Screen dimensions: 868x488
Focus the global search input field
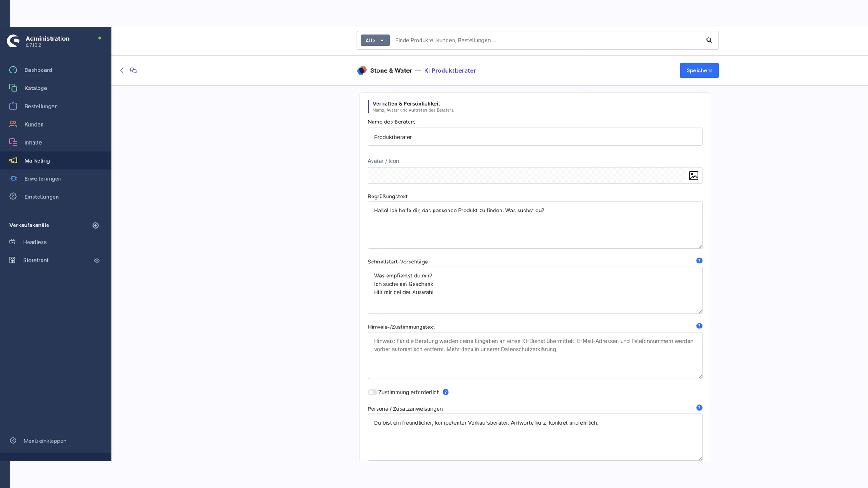click(547, 40)
